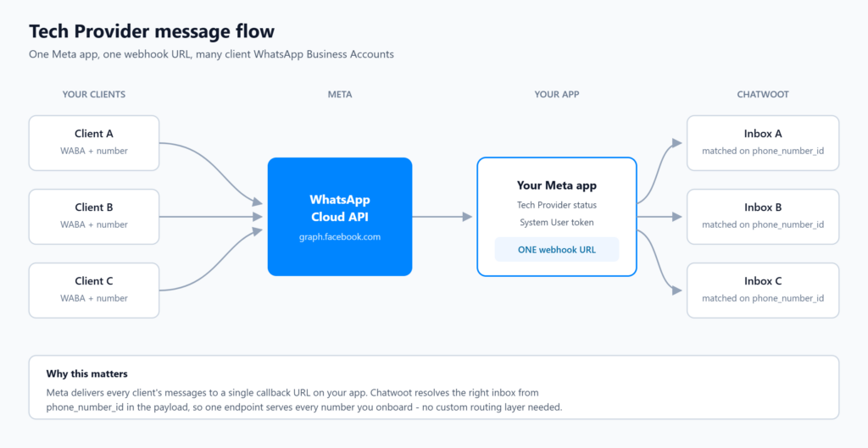Image resolution: width=868 pixels, height=448 pixels.
Task: Click matched on phone_number_id under Inbox C
Action: coord(763,298)
